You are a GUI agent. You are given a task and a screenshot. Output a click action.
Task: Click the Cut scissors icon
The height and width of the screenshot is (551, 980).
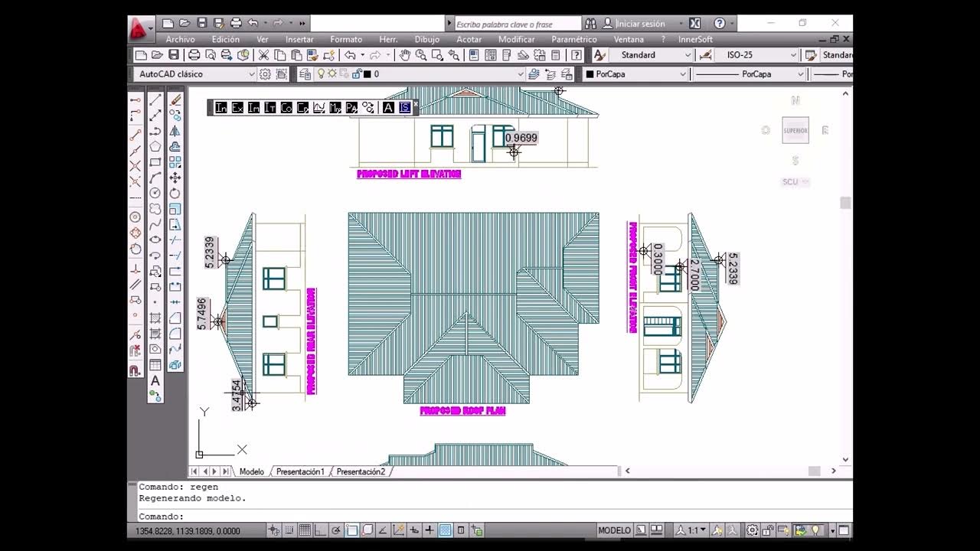pyautogui.click(x=263, y=54)
